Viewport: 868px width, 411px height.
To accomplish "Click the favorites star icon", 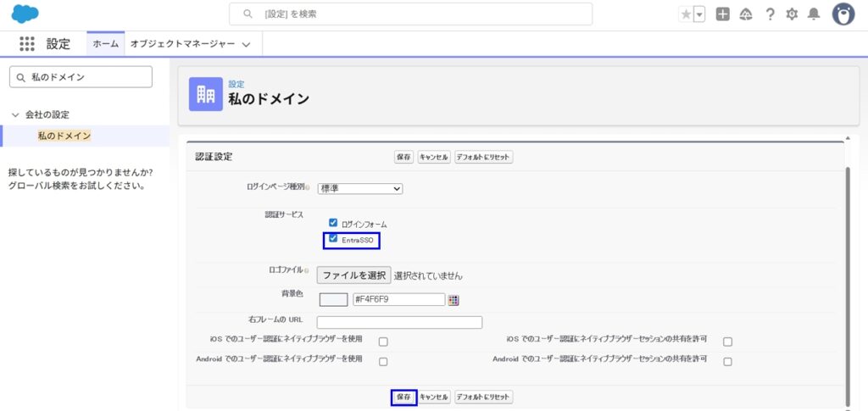I will (x=686, y=14).
